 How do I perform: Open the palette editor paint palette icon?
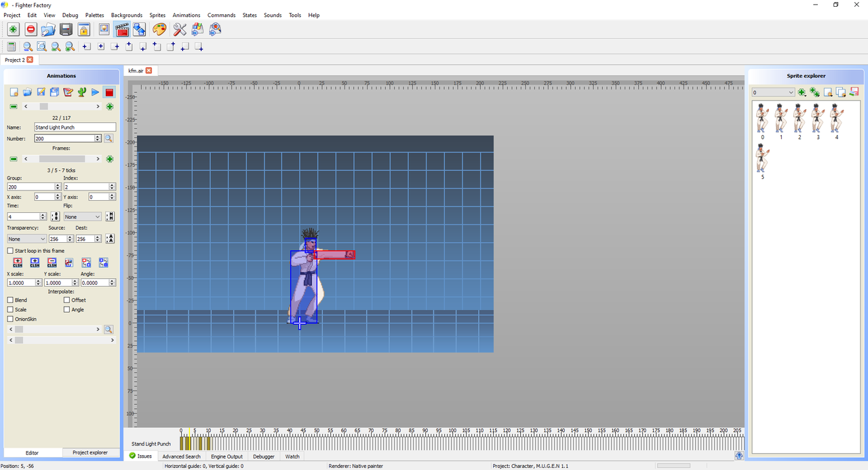click(159, 29)
